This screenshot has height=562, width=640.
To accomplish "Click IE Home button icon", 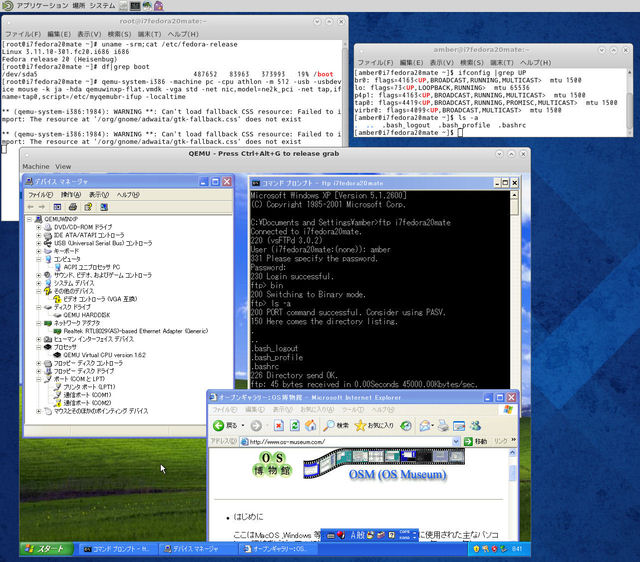I will [x=311, y=426].
